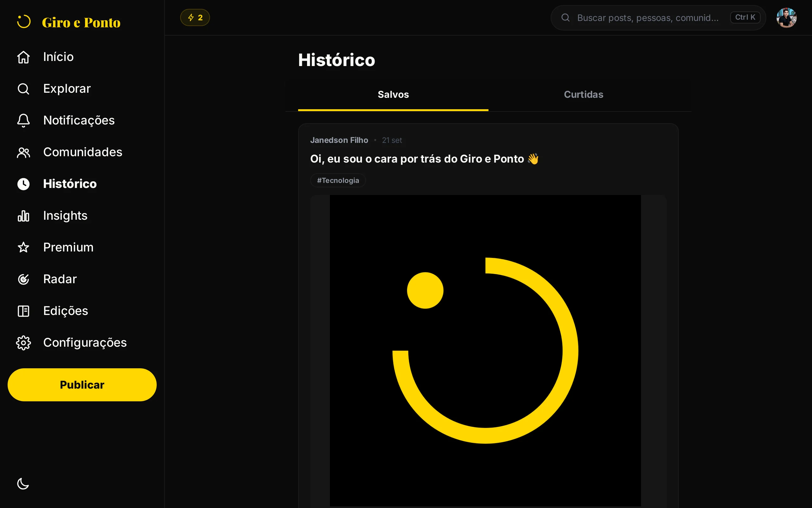Click the Explorar magnifier icon in sidebar
812x508 pixels.
click(x=23, y=89)
